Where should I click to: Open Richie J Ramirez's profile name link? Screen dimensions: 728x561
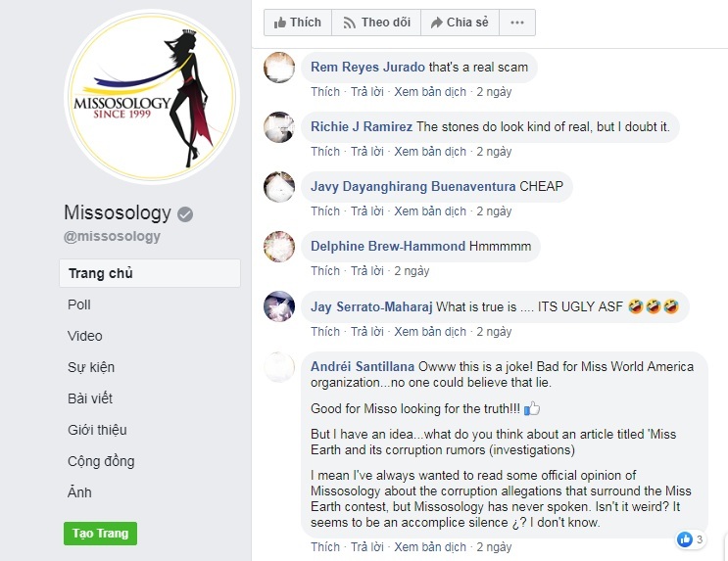pos(362,126)
